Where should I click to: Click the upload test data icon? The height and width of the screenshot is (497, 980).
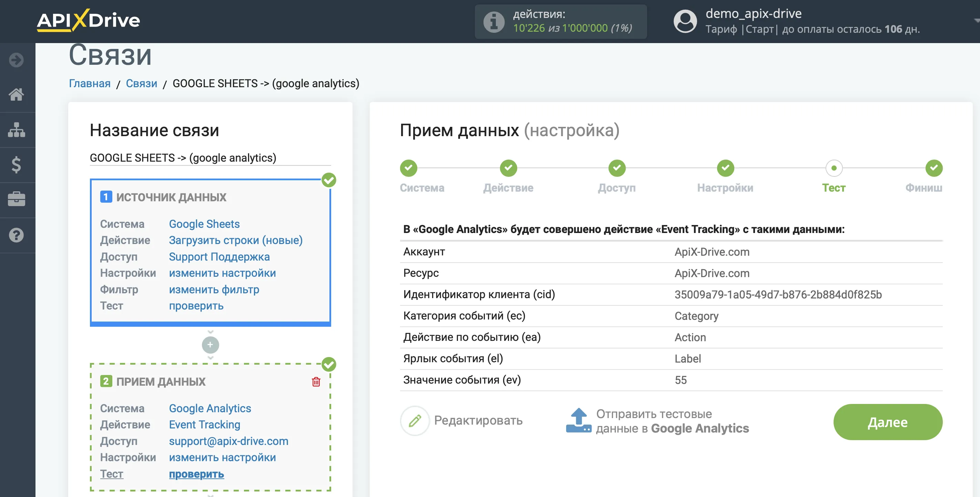click(x=579, y=420)
